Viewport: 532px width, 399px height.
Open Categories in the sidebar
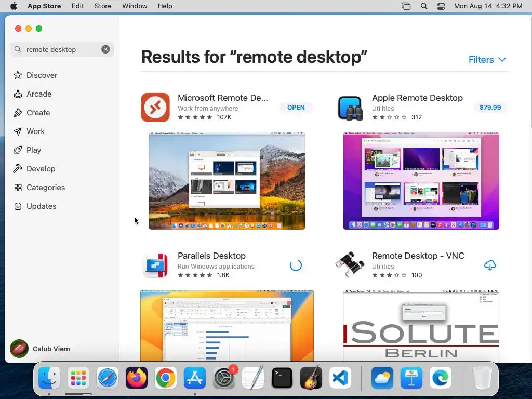pyautogui.click(x=39, y=187)
